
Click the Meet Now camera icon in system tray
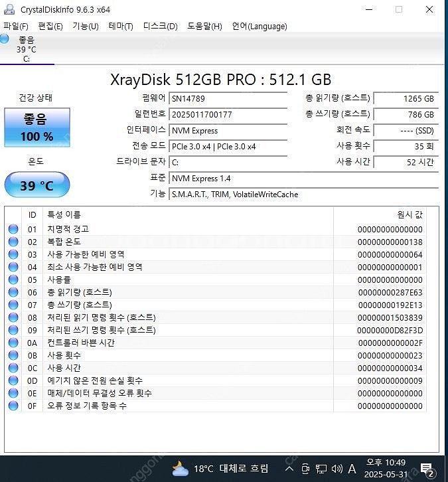(305, 469)
